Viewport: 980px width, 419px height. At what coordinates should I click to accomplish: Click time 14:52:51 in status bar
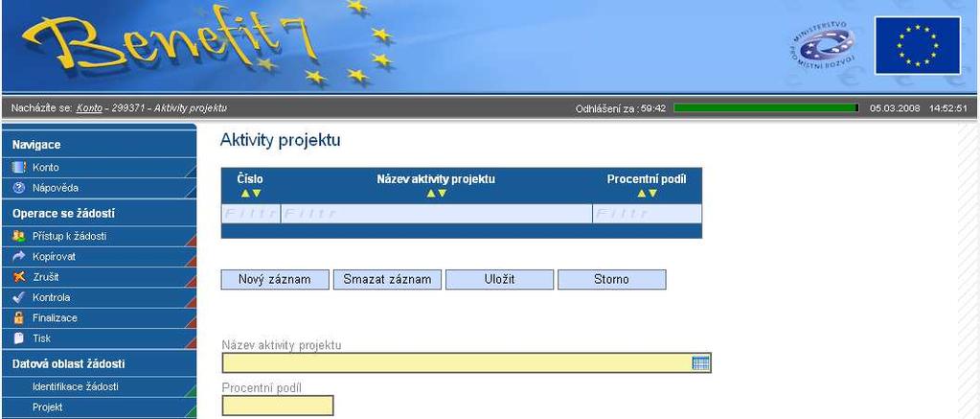(948, 108)
